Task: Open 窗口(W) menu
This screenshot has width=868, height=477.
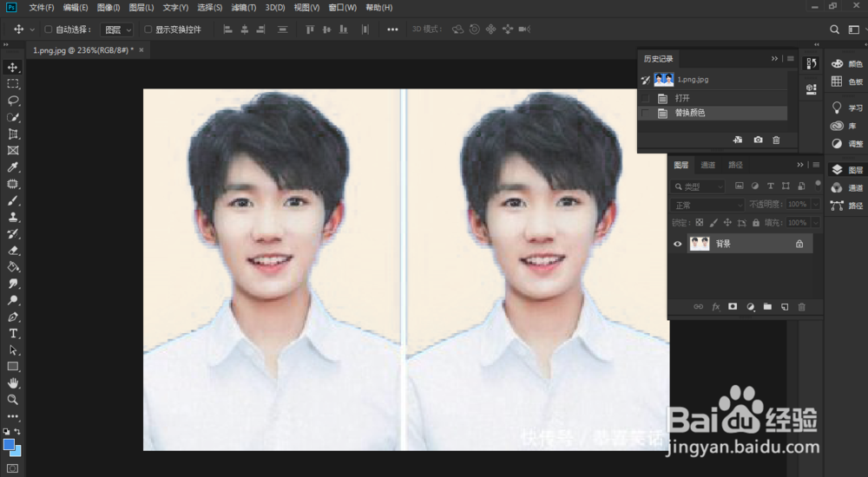Action: 342,8
